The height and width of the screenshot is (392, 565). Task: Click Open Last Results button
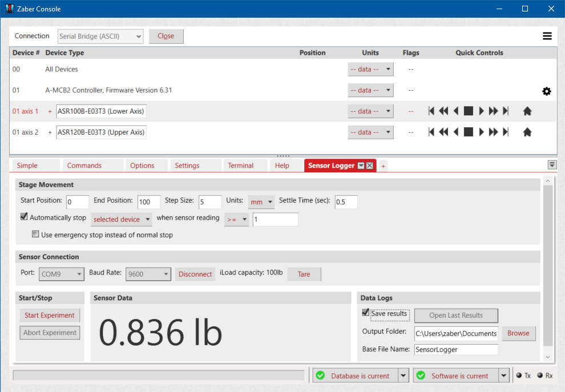[456, 316]
